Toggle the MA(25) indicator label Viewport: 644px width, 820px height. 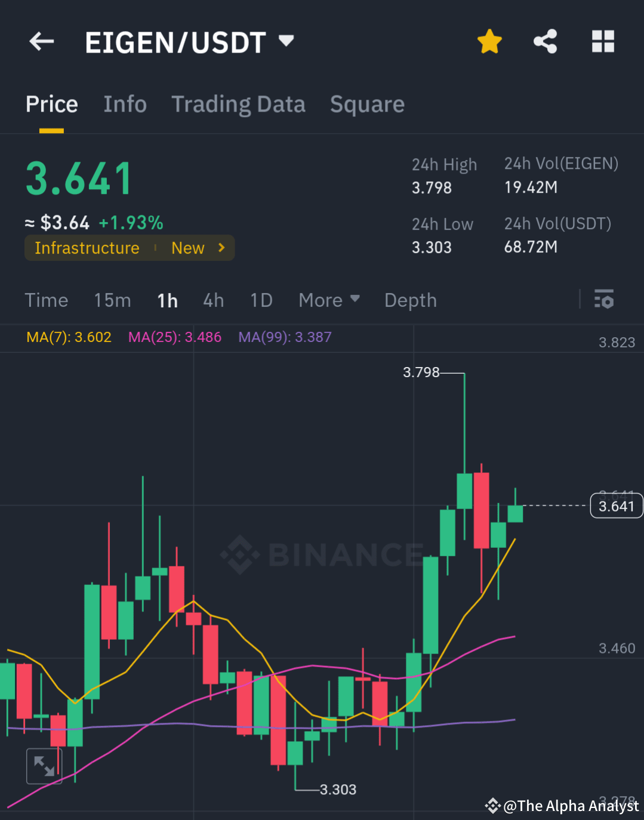click(x=174, y=337)
